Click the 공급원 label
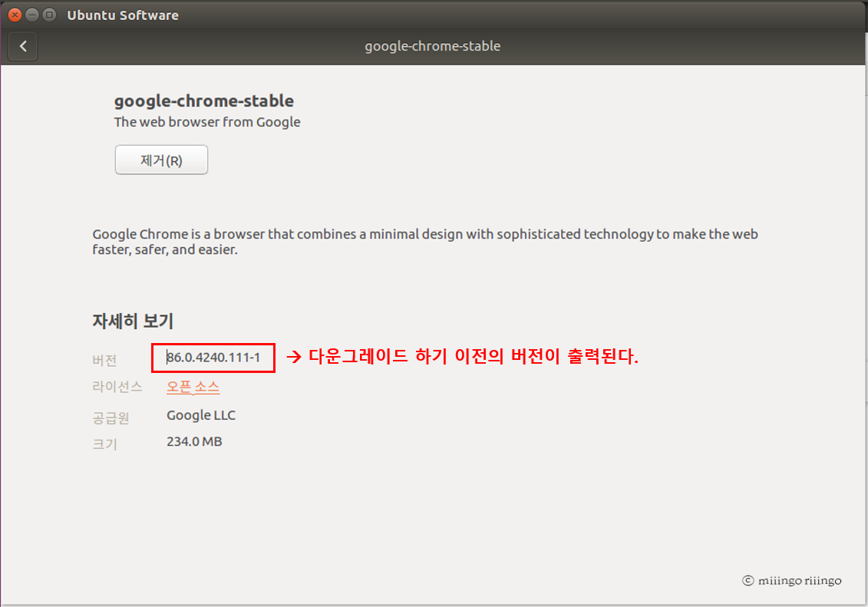The height and width of the screenshot is (607, 868). pos(111,417)
